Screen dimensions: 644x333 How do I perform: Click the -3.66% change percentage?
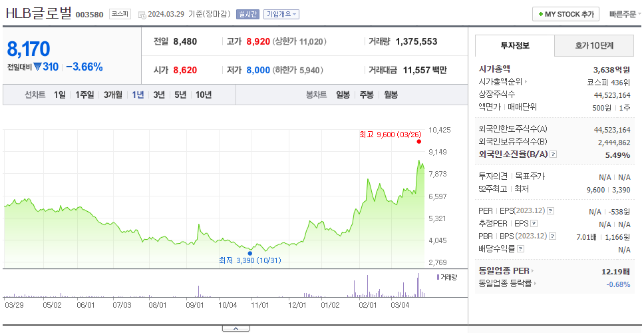tap(84, 67)
